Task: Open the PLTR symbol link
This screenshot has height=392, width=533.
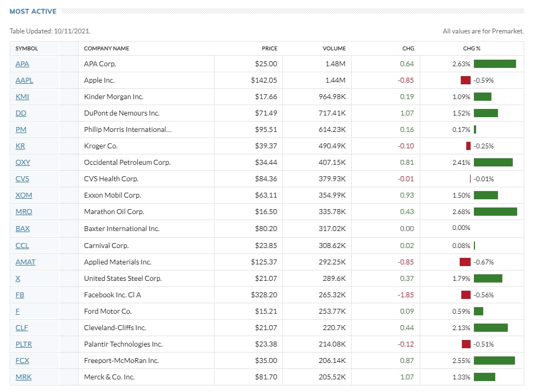Action: tap(24, 344)
